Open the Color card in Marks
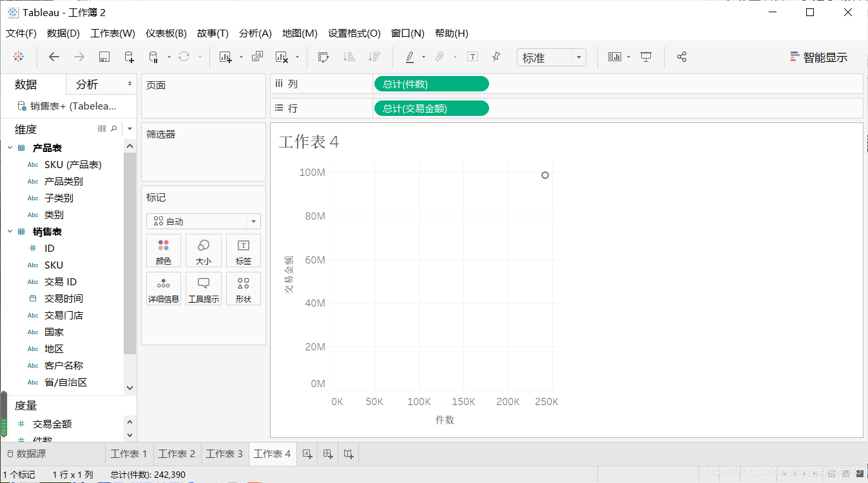This screenshot has width=868, height=483. click(x=164, y=251)
